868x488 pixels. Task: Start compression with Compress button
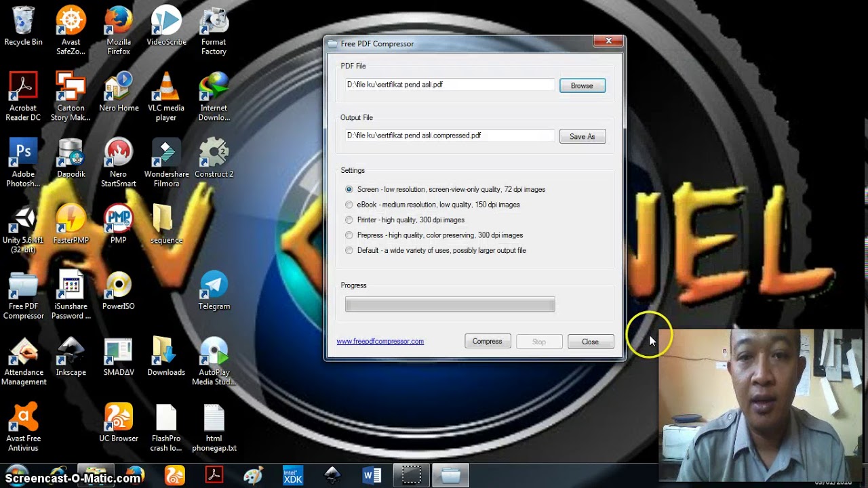click(487, 342)
